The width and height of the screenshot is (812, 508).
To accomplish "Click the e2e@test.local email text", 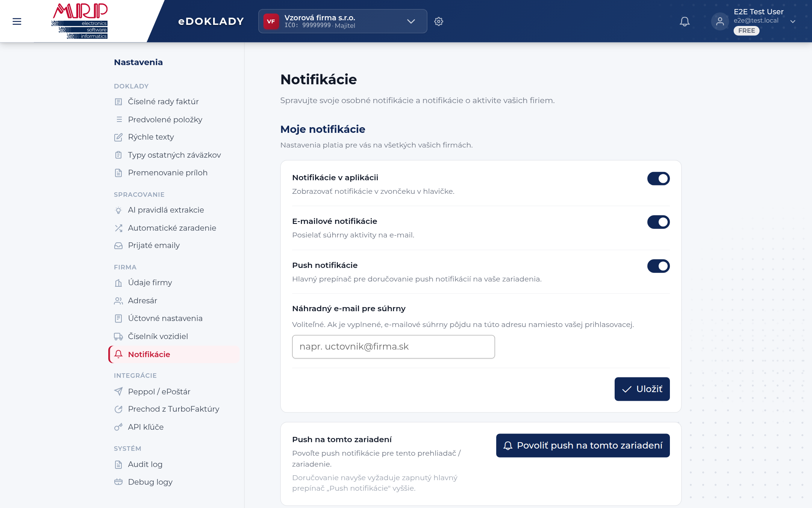I will tap(756, 21).
